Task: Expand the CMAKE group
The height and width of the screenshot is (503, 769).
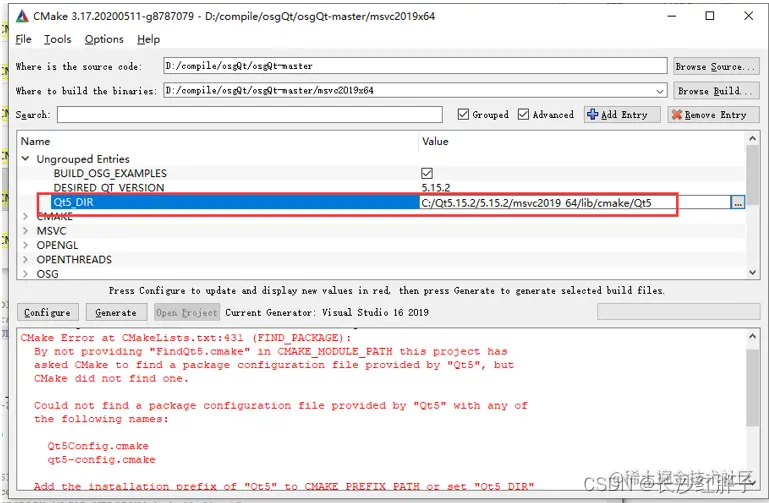Action: (26, 216)
